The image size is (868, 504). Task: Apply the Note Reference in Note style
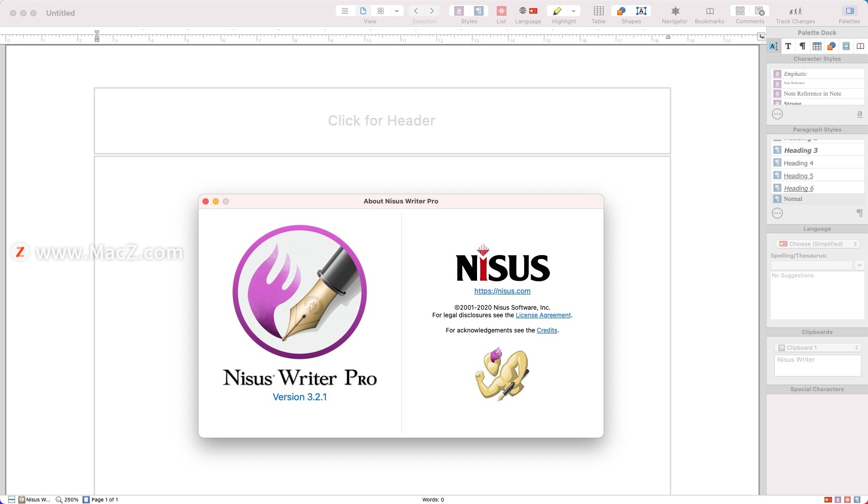pos(817,94)
